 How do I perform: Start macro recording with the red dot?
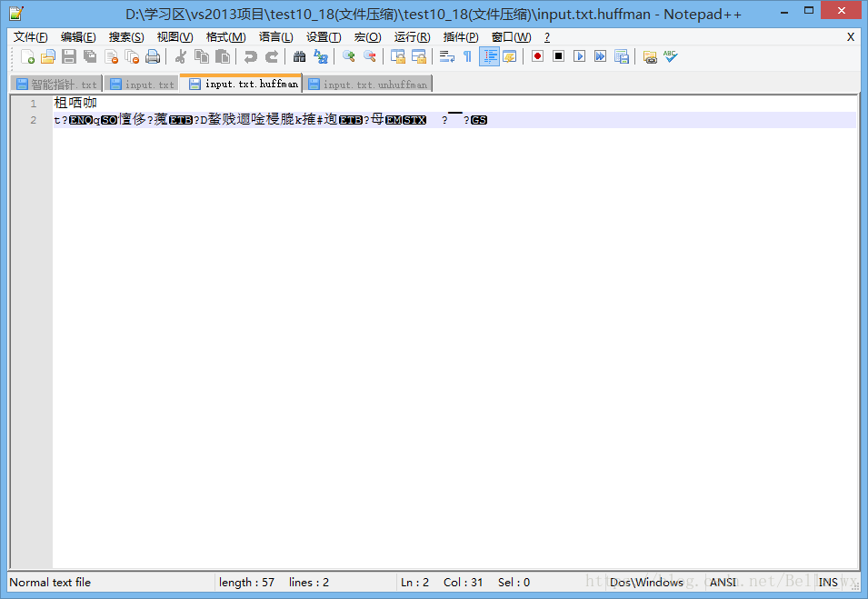(537, 56)
